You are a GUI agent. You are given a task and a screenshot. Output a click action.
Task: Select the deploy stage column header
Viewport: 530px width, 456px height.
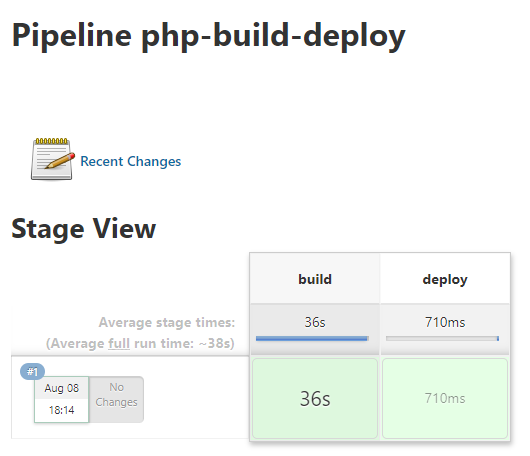tap(445, 279)
